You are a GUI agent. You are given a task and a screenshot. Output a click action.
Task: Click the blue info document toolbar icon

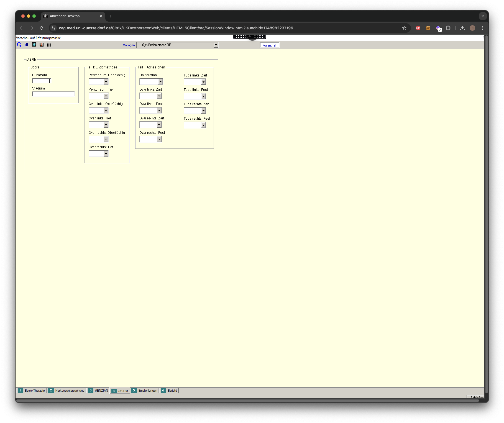[27, 45]
